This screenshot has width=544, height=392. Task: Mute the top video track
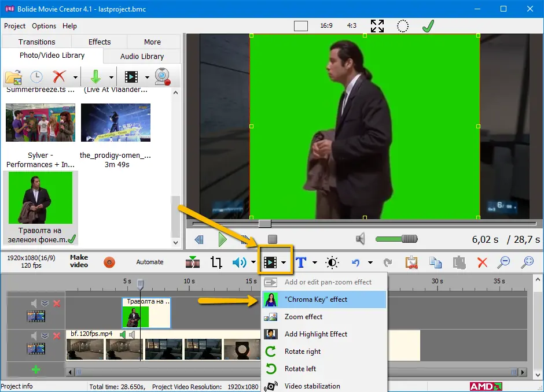[34, 304]
